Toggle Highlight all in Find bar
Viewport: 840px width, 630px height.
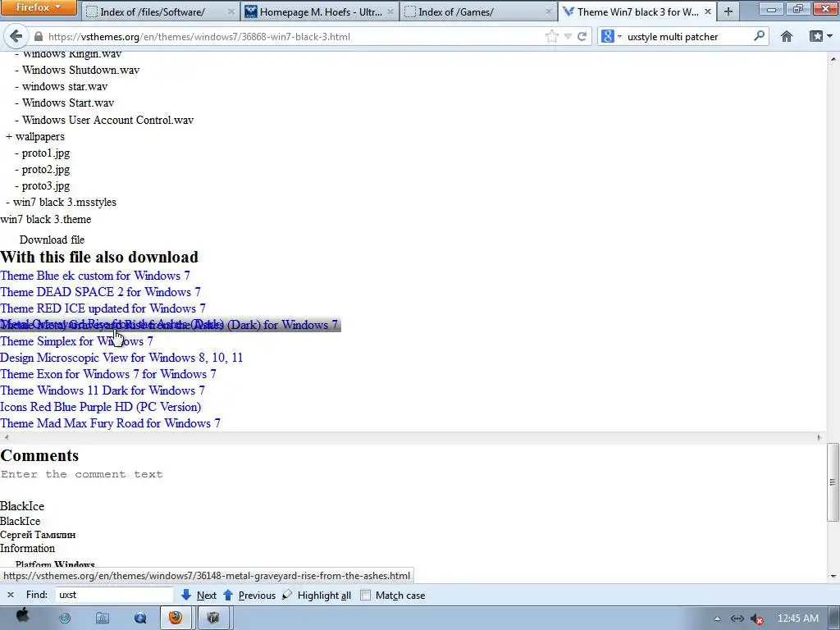tap(317, 596)
